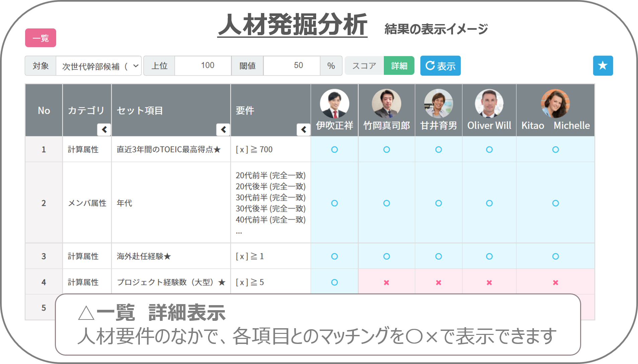Click the blue star favorite button
638x364 pixels.
click(603, 66)
